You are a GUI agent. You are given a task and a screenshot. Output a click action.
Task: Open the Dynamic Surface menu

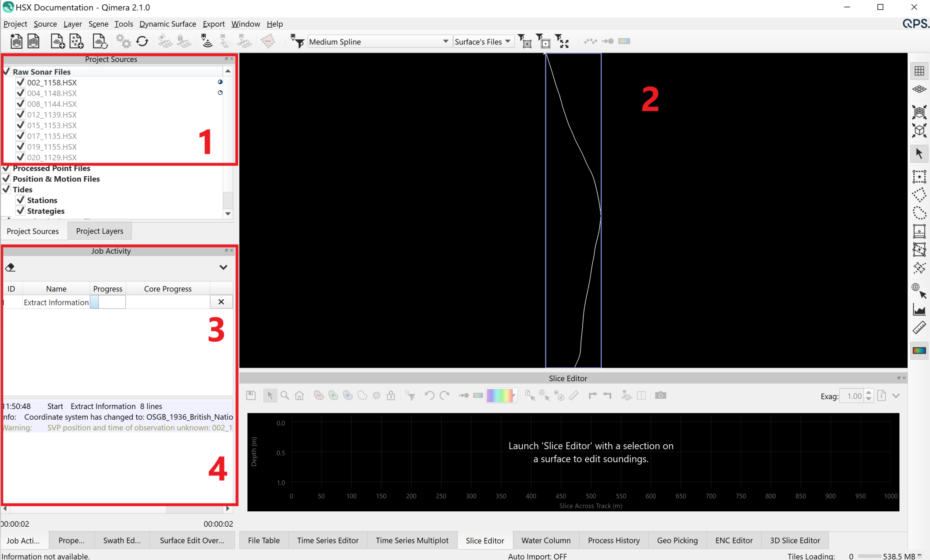[167, 24]
